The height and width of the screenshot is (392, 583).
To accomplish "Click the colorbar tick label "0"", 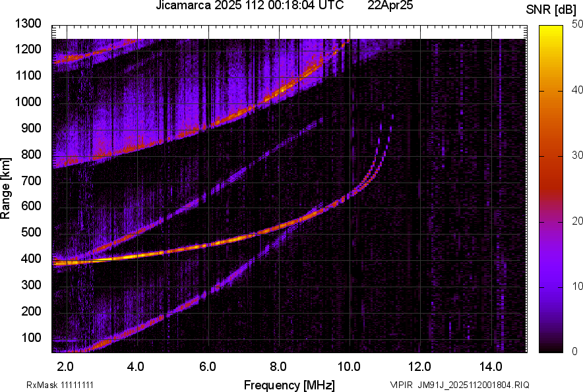I will [575, 351].
